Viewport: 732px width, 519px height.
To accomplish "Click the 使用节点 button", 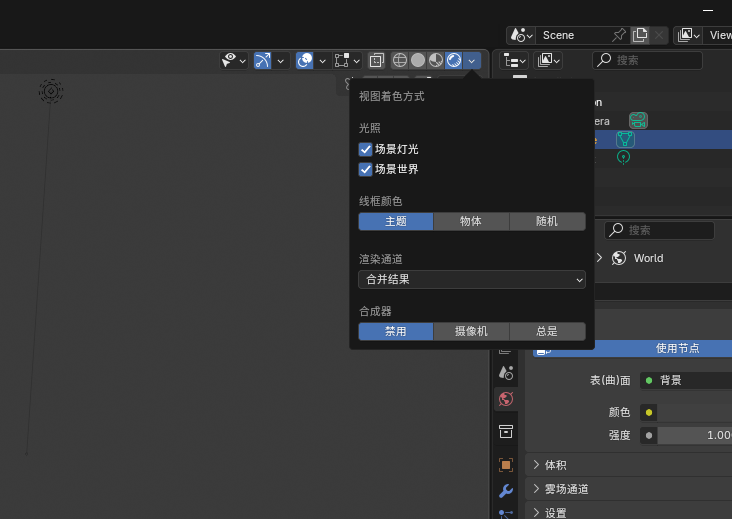I will [x=676, y=348].
